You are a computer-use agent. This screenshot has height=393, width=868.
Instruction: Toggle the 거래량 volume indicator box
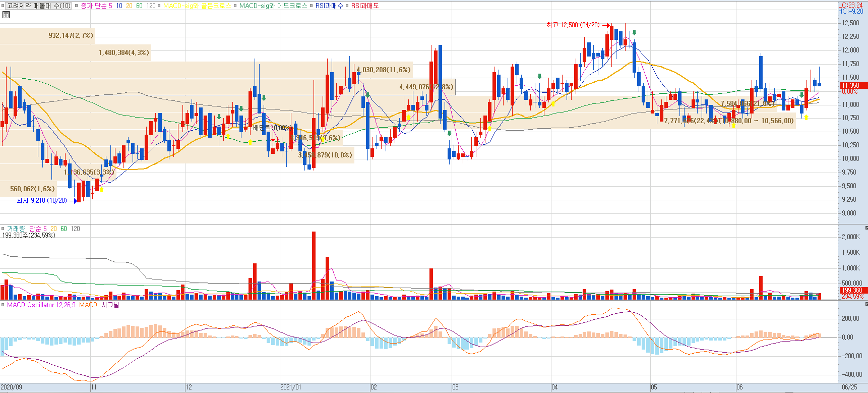pos(3,229)
